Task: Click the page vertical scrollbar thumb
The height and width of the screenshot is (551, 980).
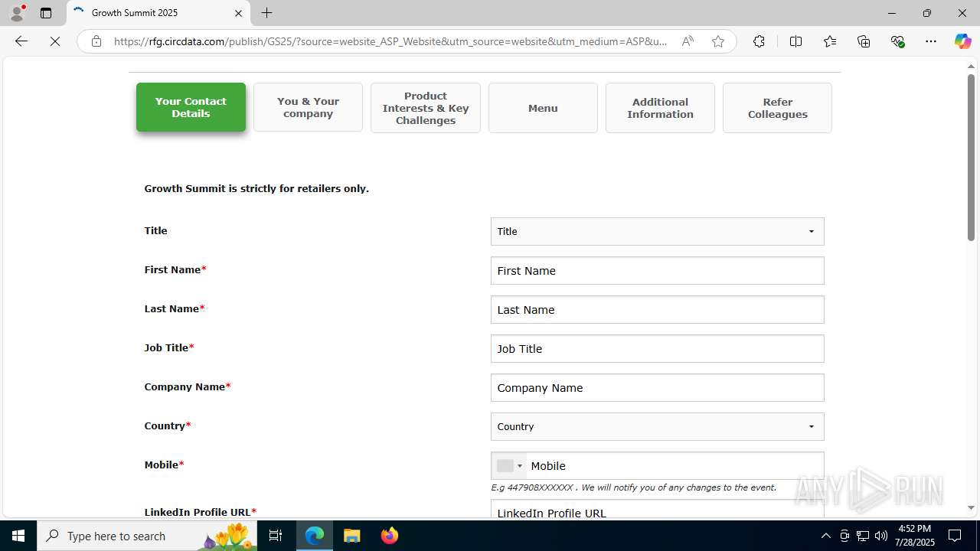Action: tap(971, 157)
